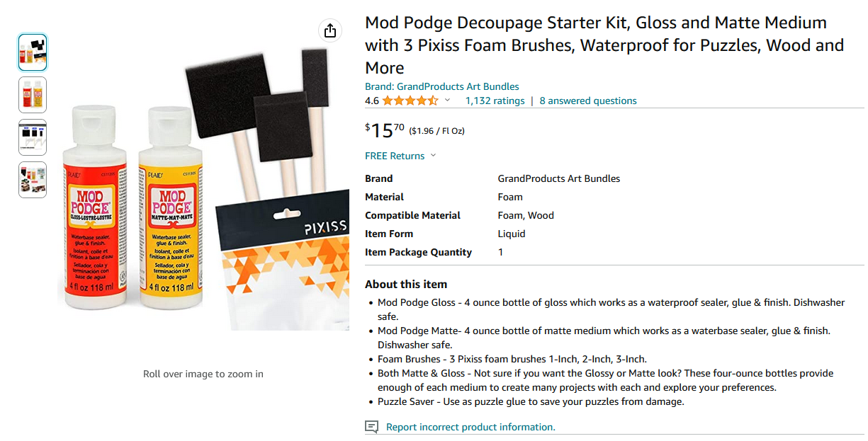Click the Roll over image to zoom text

click(203, 374)
